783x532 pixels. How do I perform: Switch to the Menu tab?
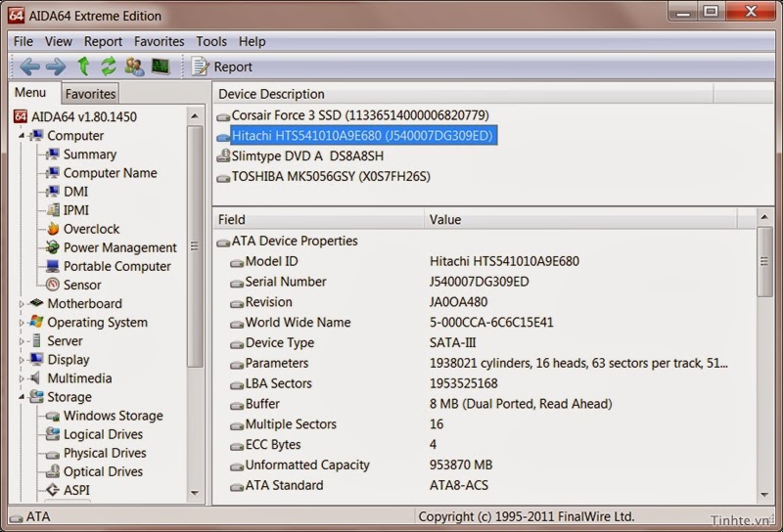pyautogui.click(x=30, y=93)
